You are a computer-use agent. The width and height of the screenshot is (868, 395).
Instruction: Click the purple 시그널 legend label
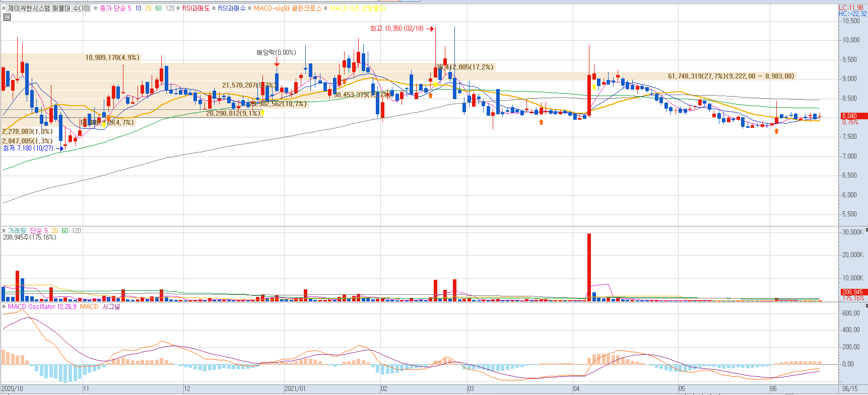click(111, 306)
